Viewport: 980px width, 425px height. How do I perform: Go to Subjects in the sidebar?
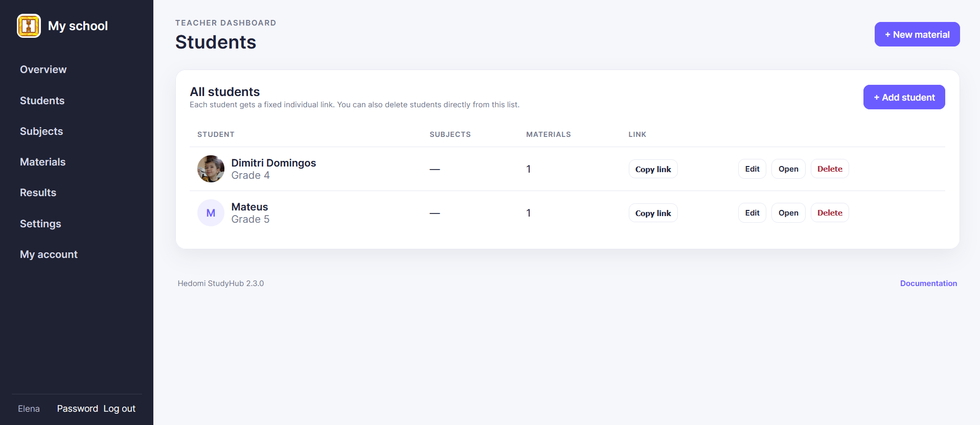41,131
